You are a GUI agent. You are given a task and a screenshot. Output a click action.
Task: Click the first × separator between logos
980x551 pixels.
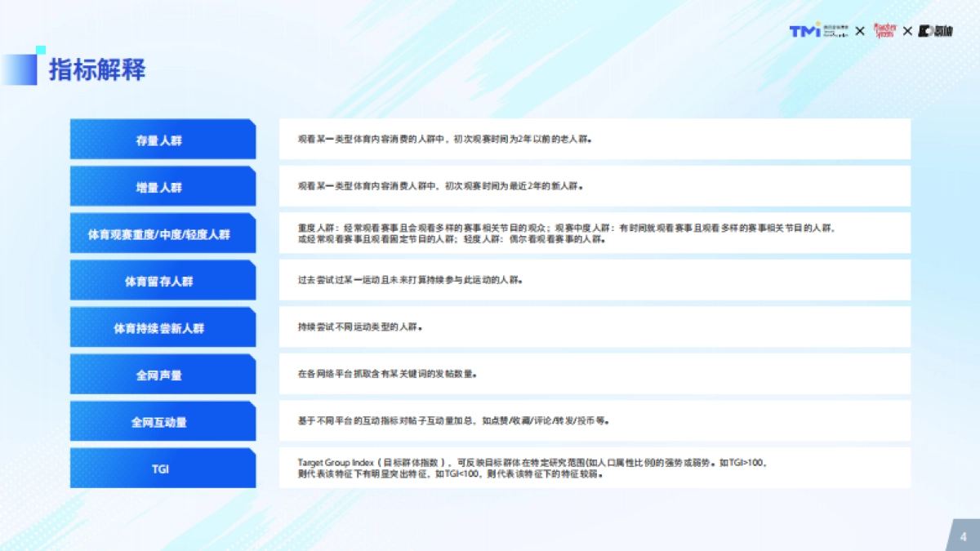tap(859, 30)
